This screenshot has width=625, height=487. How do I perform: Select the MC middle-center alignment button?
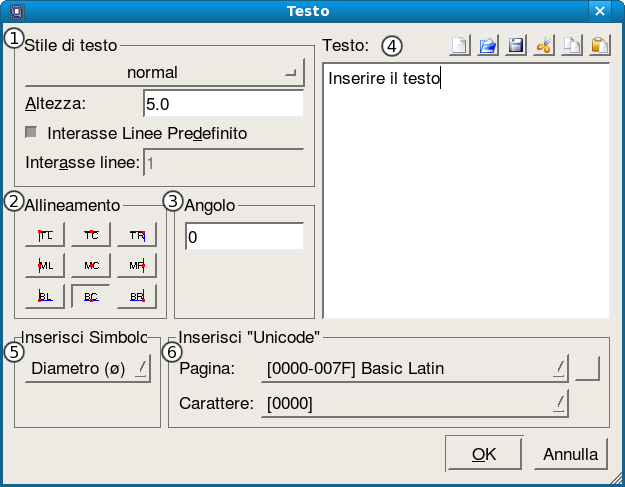click(x=91, y=265)
